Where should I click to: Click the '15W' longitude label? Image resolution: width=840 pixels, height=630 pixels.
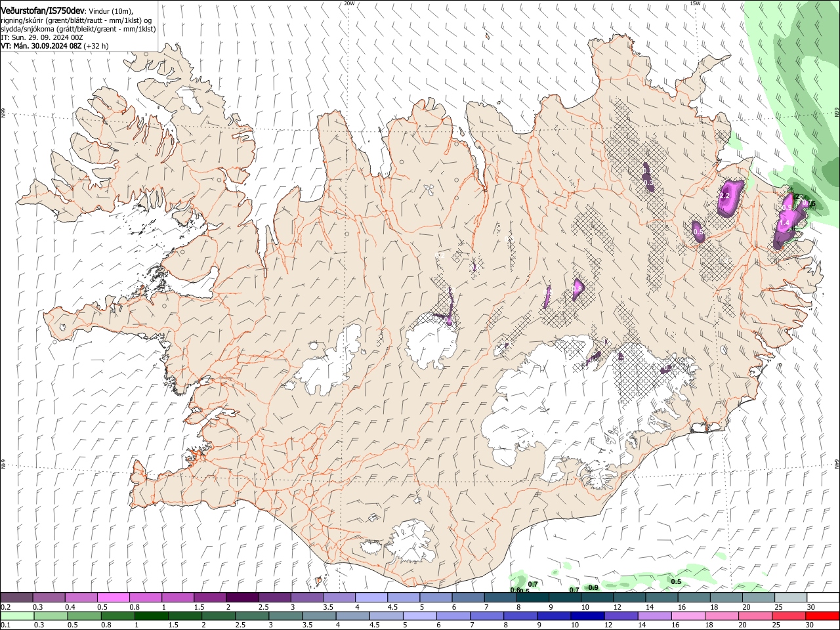click(x=695, y=3)
